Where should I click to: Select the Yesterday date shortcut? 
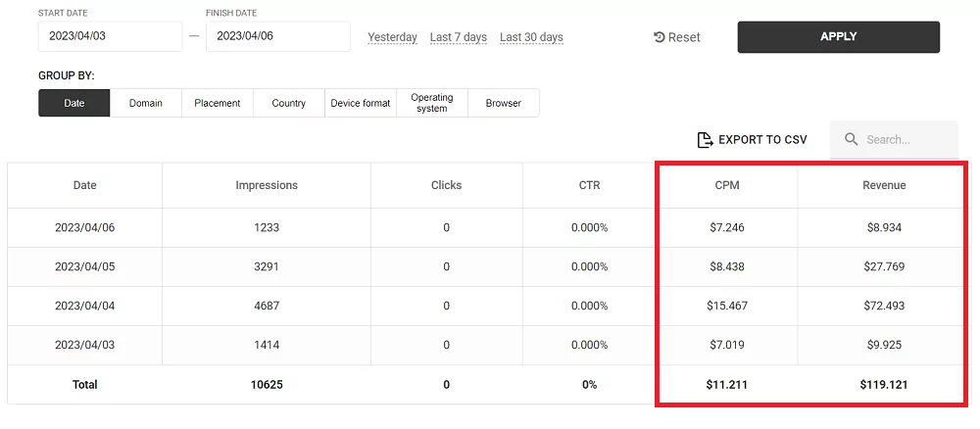point(392,37)
